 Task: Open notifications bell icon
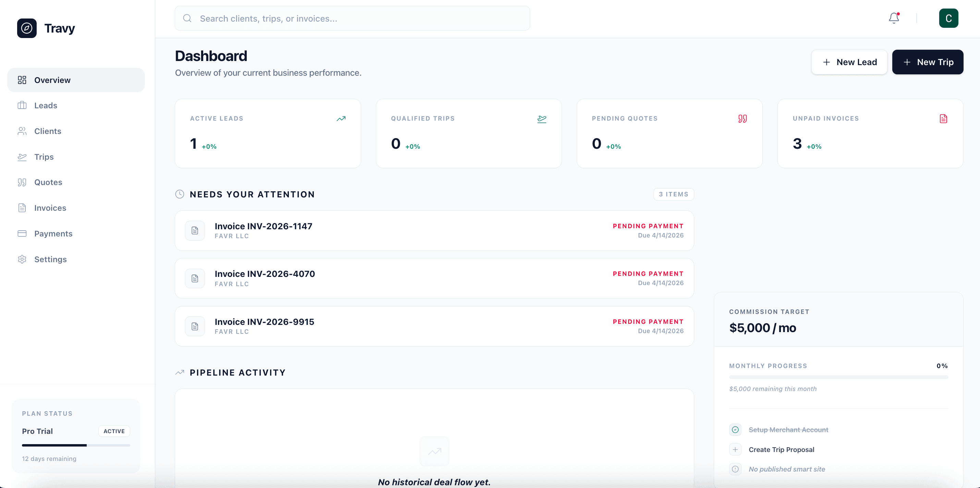894,18
